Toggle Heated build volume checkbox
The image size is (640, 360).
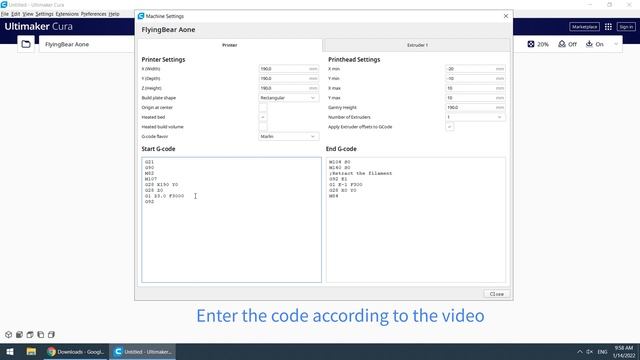263,127
